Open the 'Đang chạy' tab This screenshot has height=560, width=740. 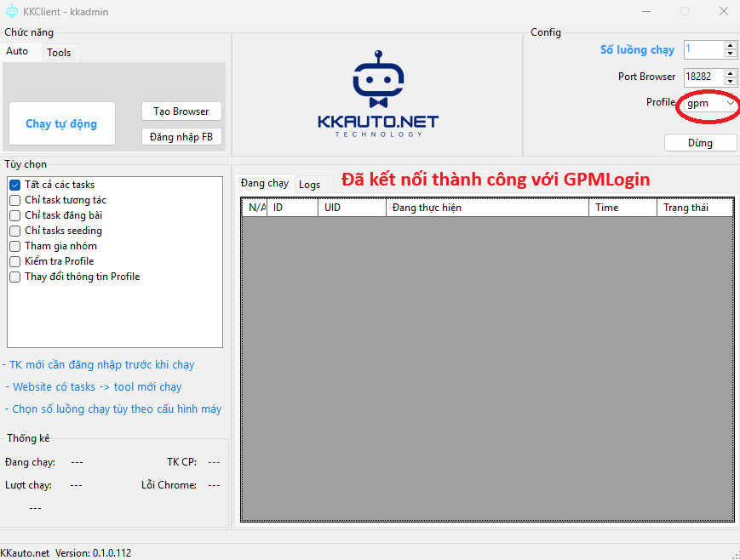265,183
